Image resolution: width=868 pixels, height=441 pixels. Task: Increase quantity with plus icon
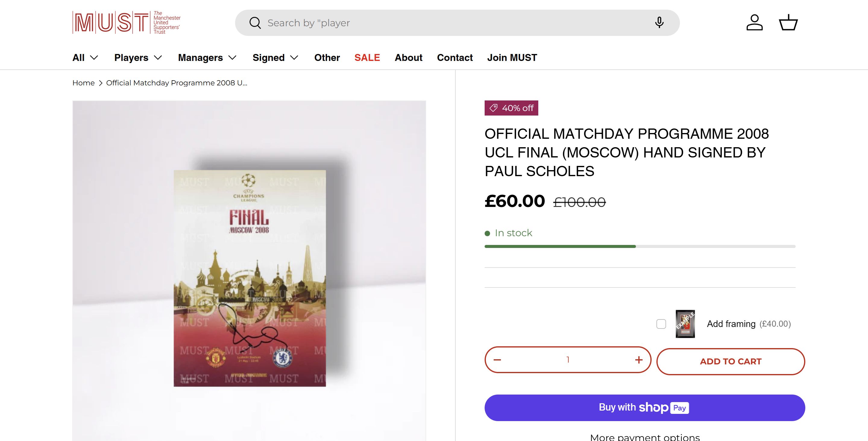click(639, 360)
